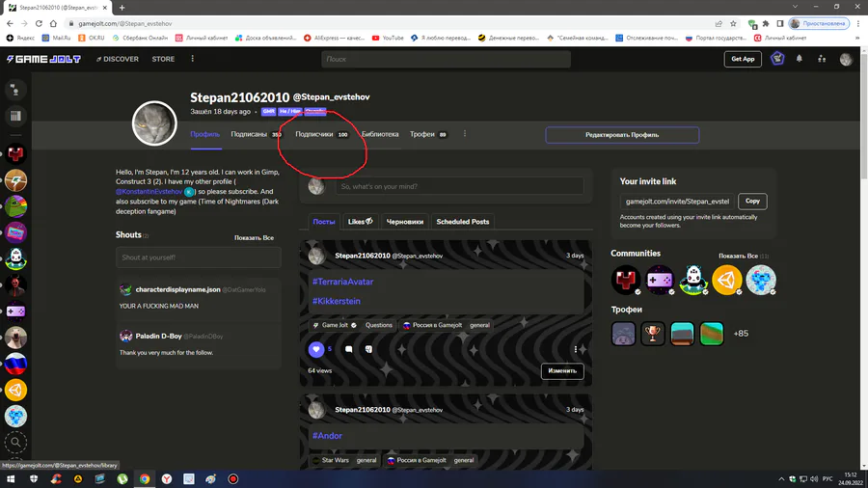Screen dimensions: 868x488
Task: View the first trophy thumbnail
Action: 623,334
